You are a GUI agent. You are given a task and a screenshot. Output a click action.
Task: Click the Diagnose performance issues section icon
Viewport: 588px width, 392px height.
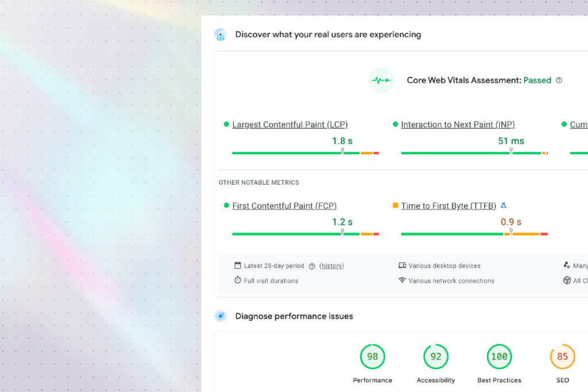(220, 316)
